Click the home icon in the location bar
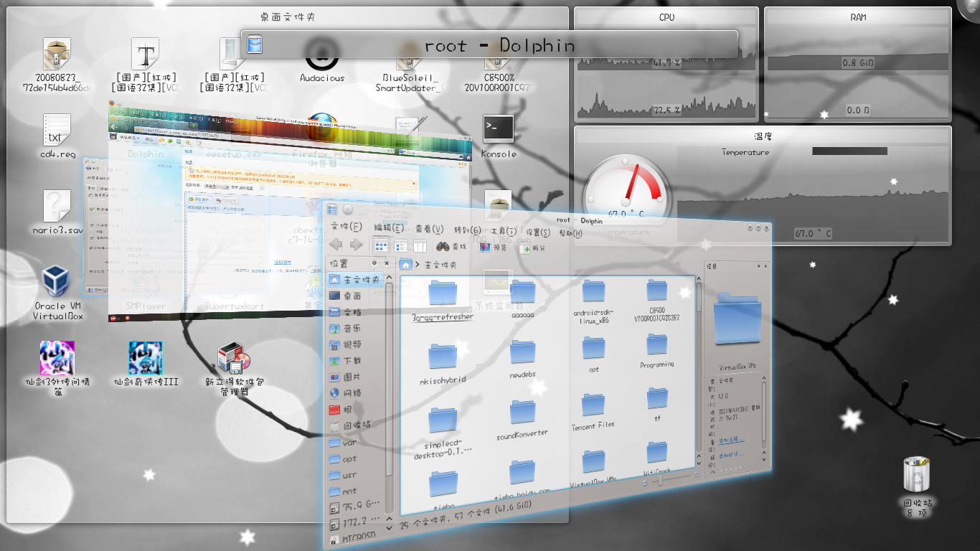The width and height of the screenshot is (980, 551). [406, 264]
